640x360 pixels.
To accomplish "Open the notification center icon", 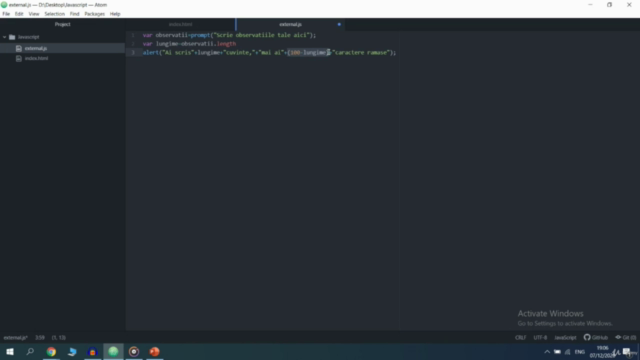I will [627, 352].
